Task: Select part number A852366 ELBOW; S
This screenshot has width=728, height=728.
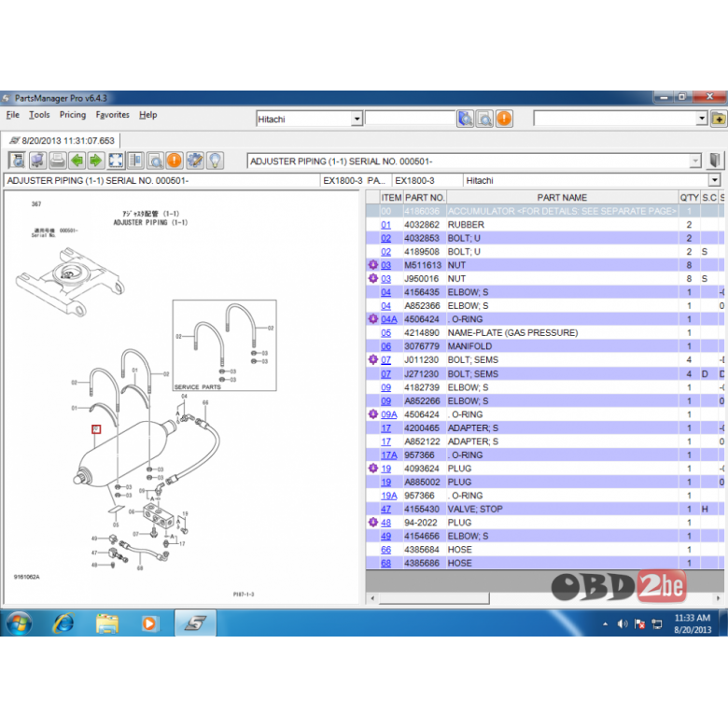Action: [x=422, y=305]
